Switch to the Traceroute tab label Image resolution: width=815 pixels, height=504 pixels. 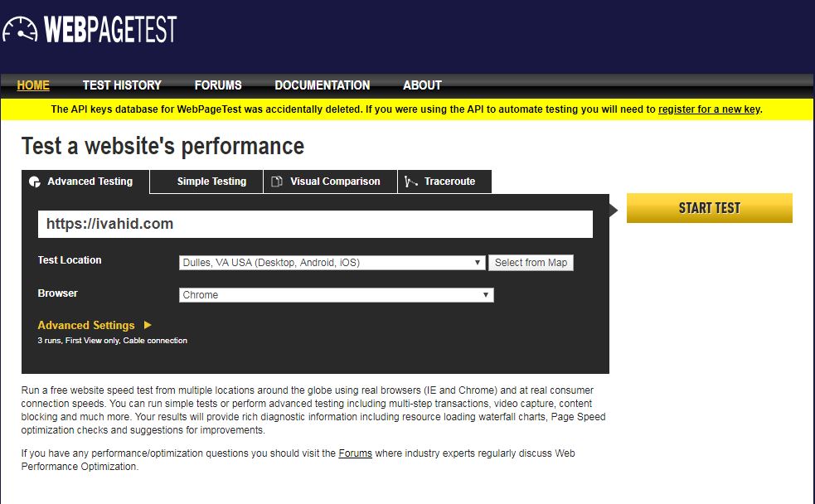[449, 182]
